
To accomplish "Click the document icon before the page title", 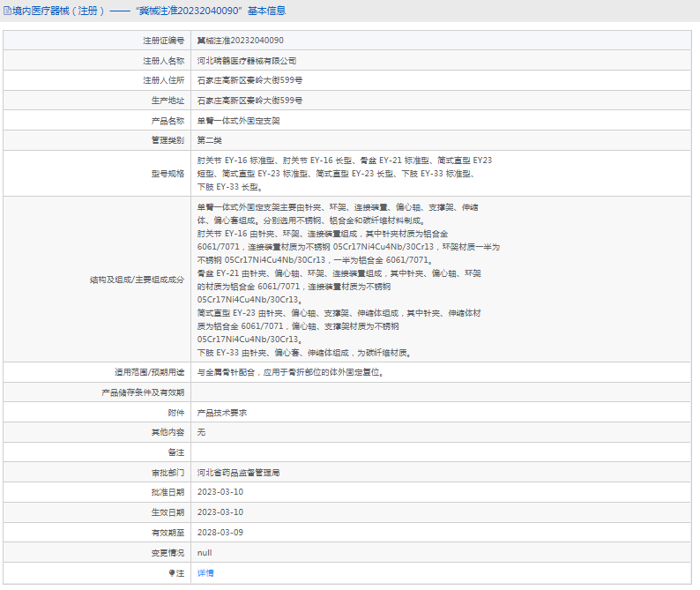I will tap(7, 11).
